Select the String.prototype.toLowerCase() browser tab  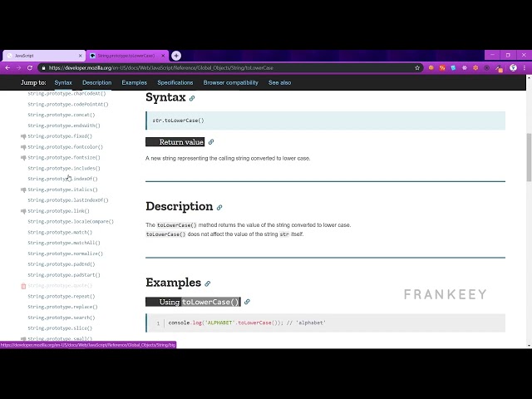(x=127, y=56)
